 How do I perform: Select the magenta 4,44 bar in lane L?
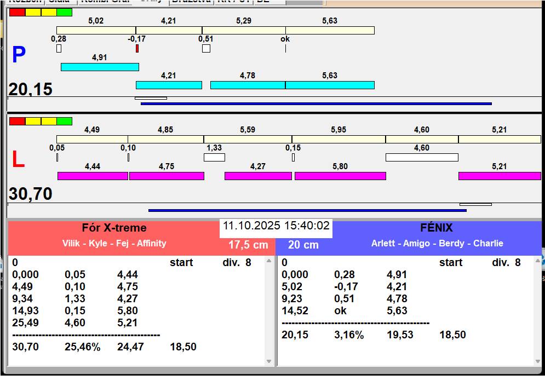pos(93,176)
